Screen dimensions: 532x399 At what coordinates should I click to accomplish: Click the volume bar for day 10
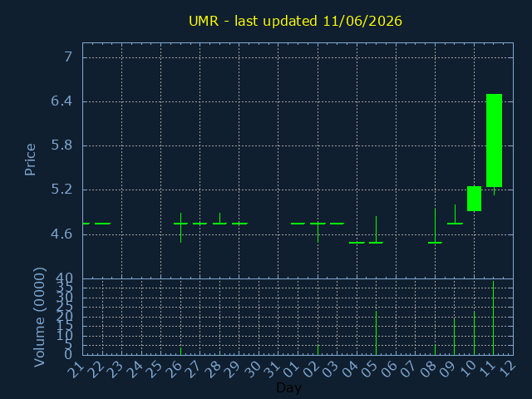point(474,333)
